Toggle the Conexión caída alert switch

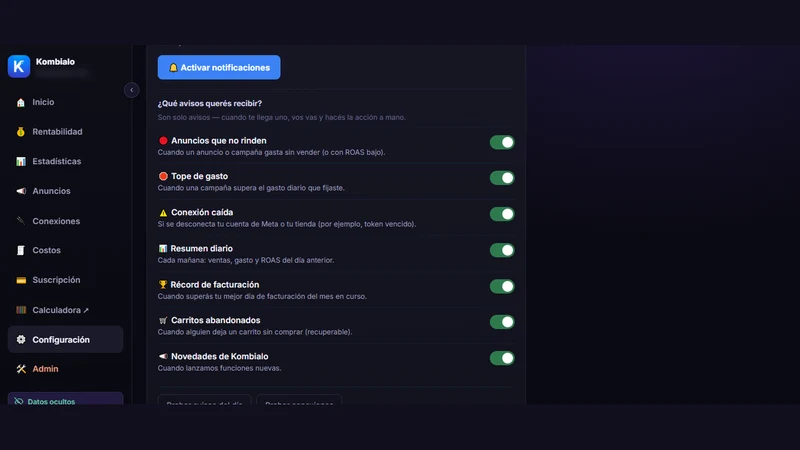[x=502, y=214]
